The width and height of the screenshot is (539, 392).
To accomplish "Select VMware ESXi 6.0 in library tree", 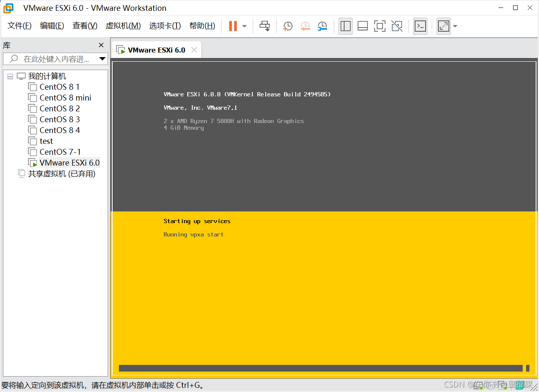I will [x=70, y=163].
